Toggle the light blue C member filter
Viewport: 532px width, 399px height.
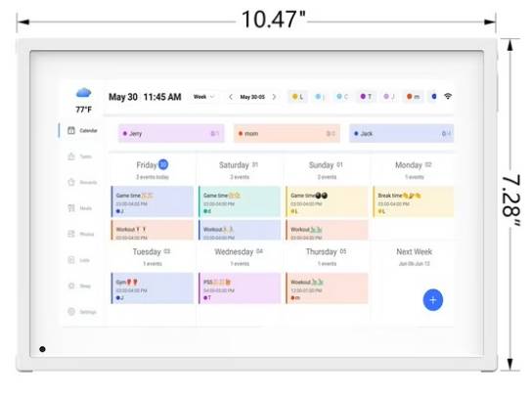342,97
